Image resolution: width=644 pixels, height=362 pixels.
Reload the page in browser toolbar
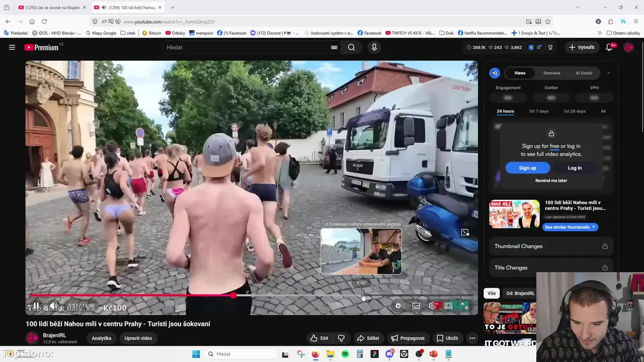[44, 22]
